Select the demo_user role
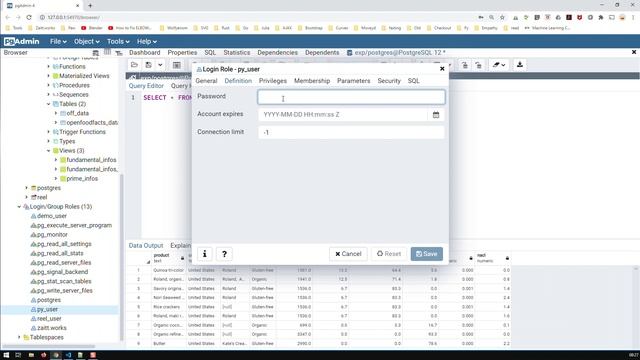Viewport: 640px width, 360px height. click(x=52, y=216)
